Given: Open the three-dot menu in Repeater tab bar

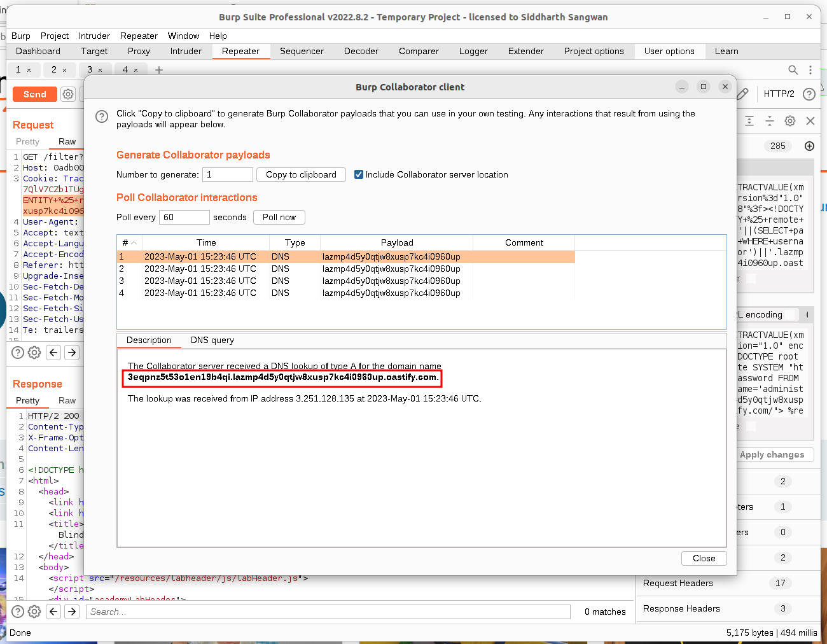Looking at the screenshot, I should click(810, 70).
